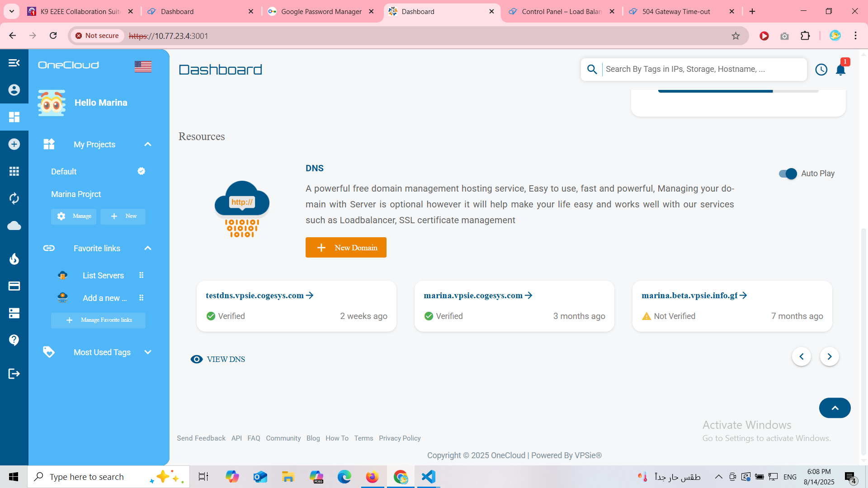Collapse the My Projects section

[148, 145]
